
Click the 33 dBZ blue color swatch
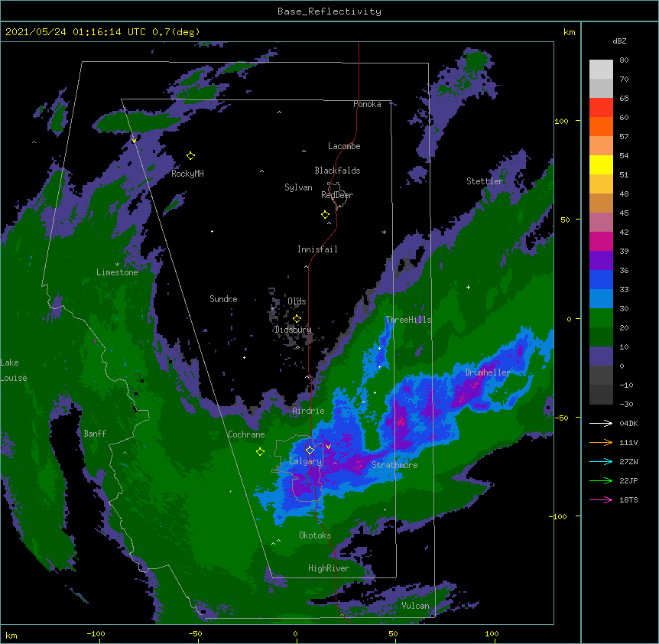point(601,279)
